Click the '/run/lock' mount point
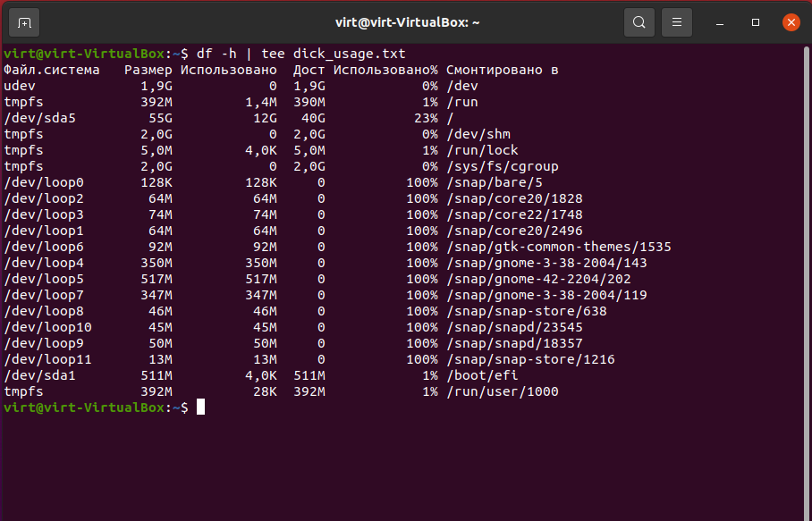812x521 pixels. point(482,150)
